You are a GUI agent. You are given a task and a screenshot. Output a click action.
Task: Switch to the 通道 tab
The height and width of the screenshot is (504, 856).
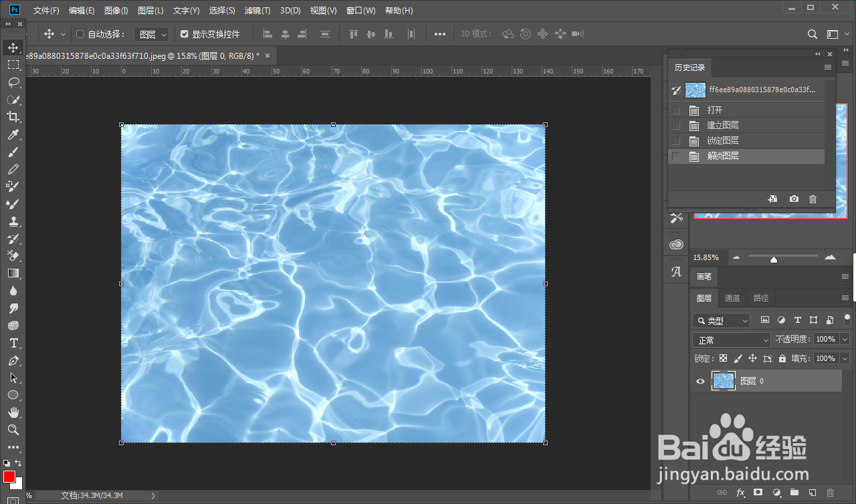click(x=732, y=298)
